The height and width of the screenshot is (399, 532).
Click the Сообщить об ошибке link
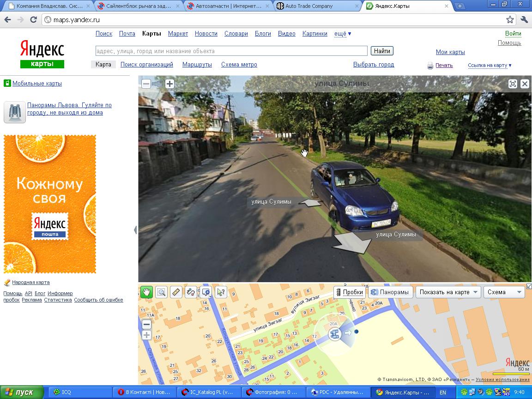coord(98,300)
